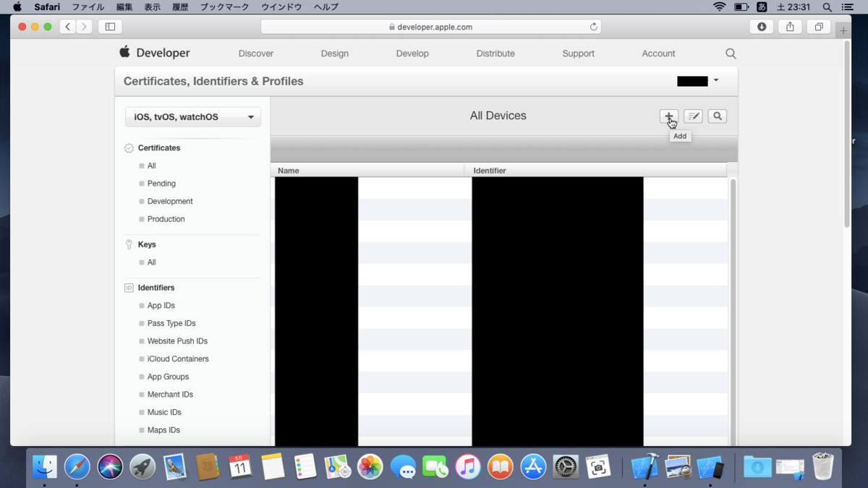Viewport: 868px width, 488px height.
Task: Click Support in Developer navigation
Action: (x=578, y=53)
